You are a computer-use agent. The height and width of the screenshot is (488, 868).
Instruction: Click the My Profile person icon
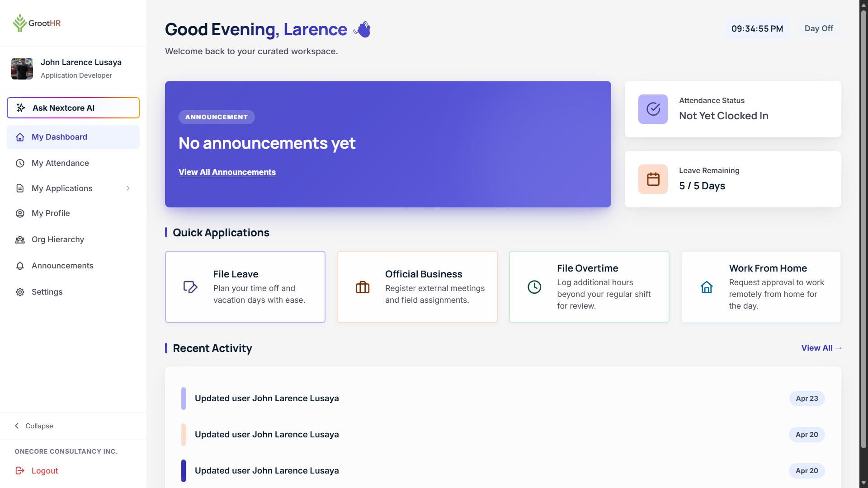[x=20, y=213]
